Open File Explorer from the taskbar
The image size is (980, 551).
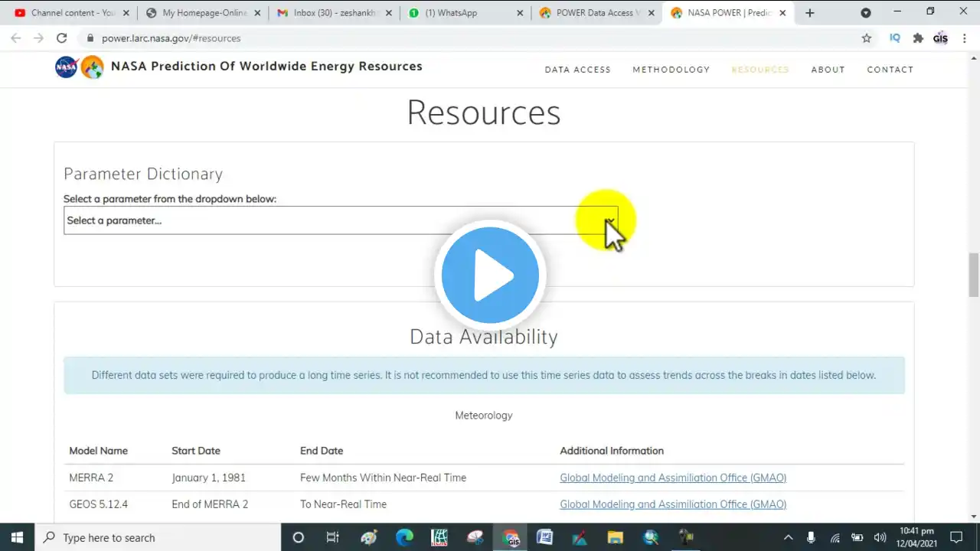(615, 537)
